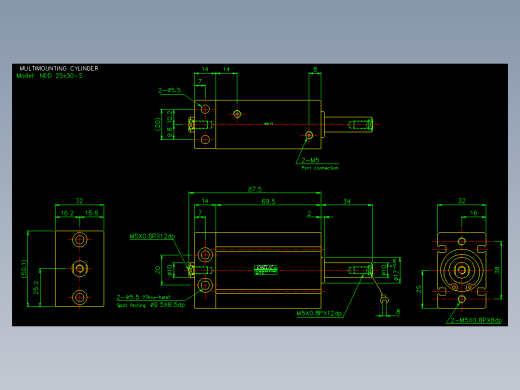
Task: Click the "7" dimension above front view
Action: [x=200, y=213]
